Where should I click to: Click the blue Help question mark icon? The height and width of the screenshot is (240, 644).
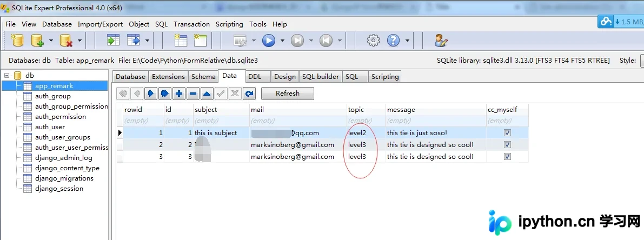pos(394,40)
